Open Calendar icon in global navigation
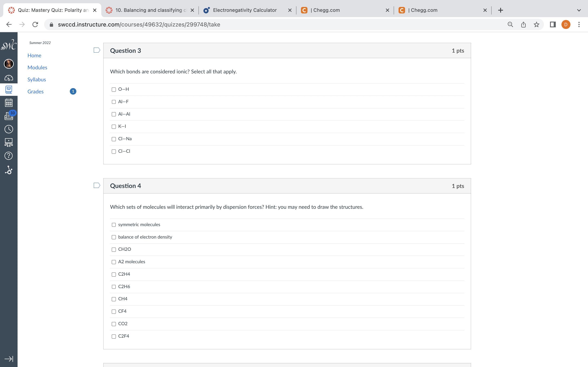The height and width of the screenshot is (367, 588). click(x=9, y=103)
